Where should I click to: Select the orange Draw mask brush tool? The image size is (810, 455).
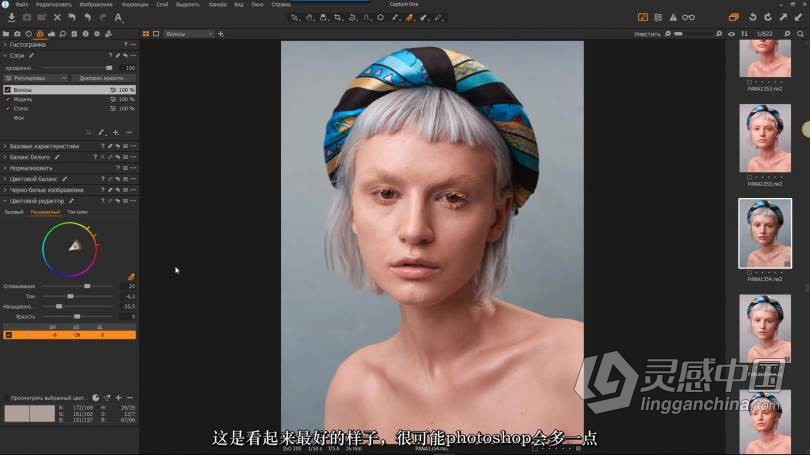click(x=409, y=18)
